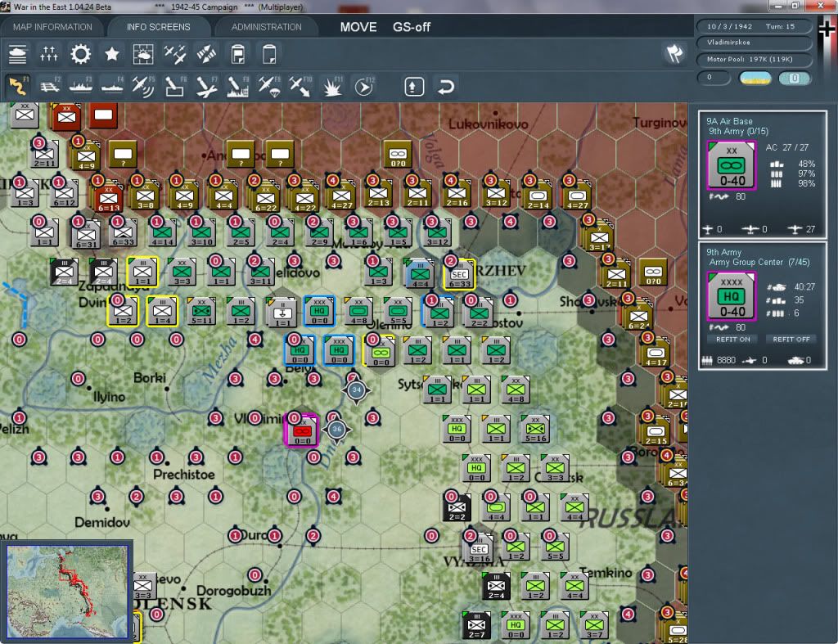Click the air mission marker numbered 34
This screenshot has height=644, width=838.
point(357,390)
